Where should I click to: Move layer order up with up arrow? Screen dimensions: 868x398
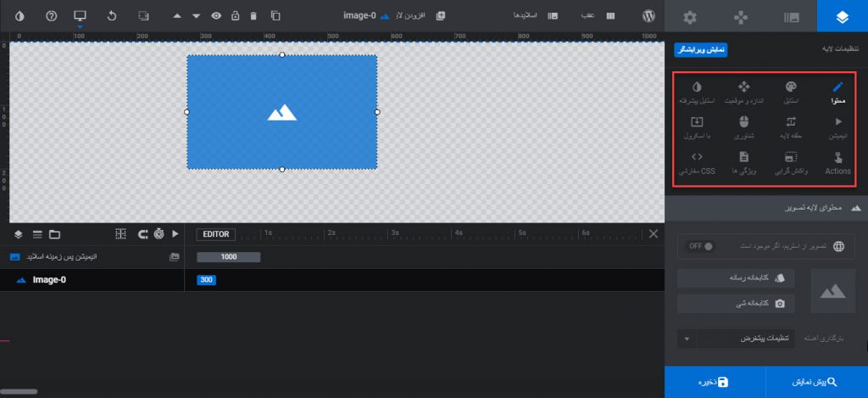pos(177,16)
